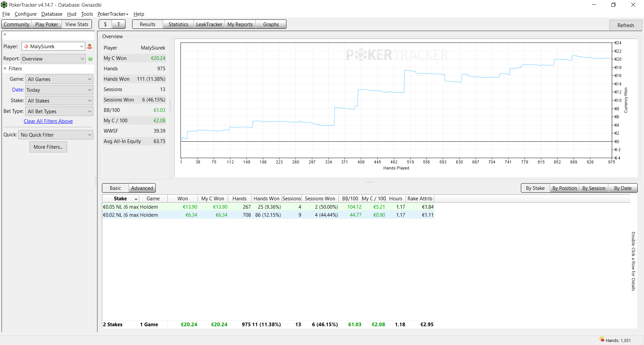The height and width of the screenshot is (345, 644).
Task: Sort the table by the Hands Won column
Action: click(266, 199)
